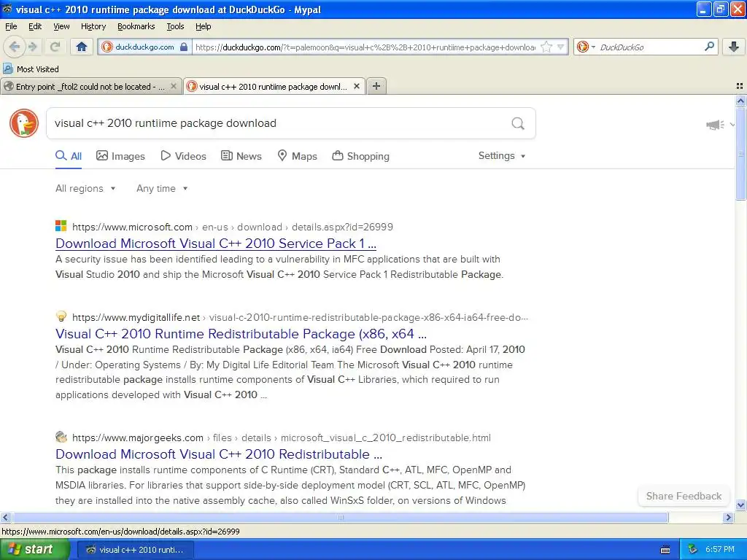The image size is (747, 560).
Task: Open the Help menu
Action: (203, 26)
